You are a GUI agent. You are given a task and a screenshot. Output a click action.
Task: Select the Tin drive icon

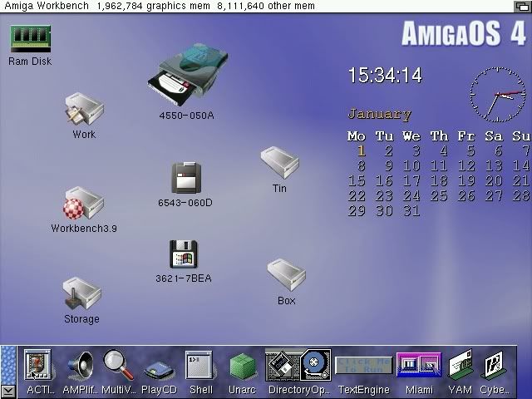pyautogui.click(x=279, y=163)
